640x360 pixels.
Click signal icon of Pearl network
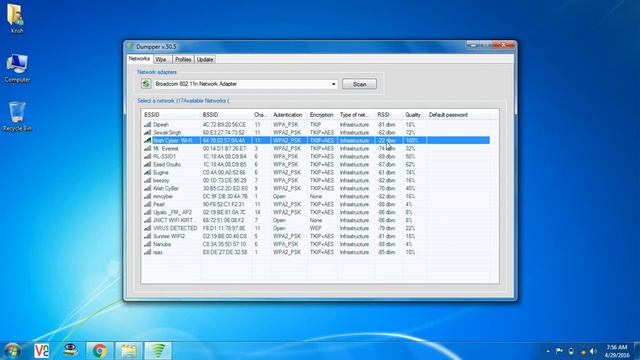tap(147, 204)
